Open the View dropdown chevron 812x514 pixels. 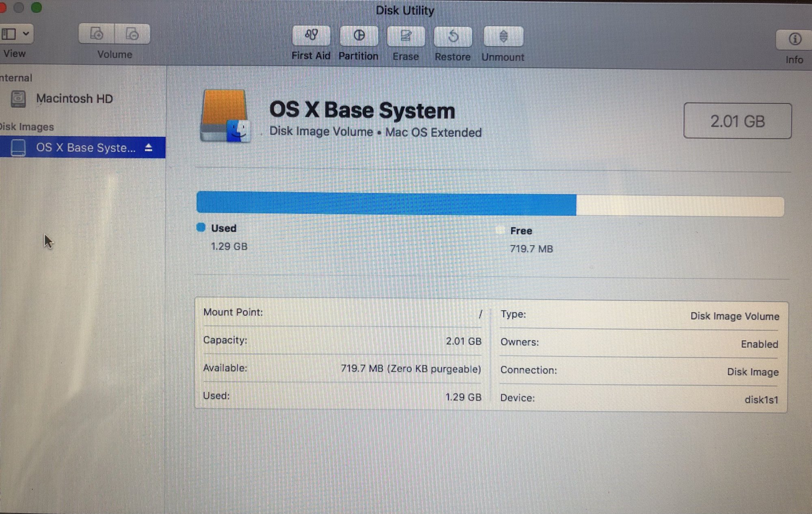click(x=26, y=34)
